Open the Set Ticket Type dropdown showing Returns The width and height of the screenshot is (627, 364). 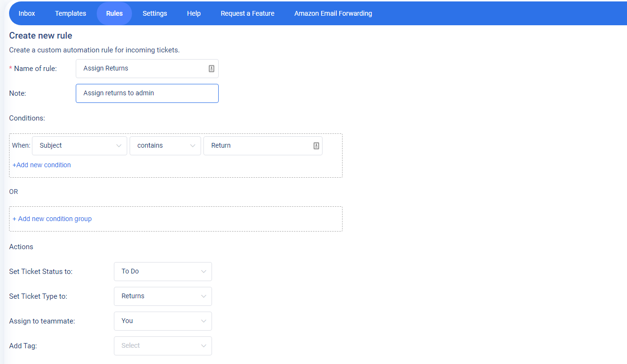(163, 296)
